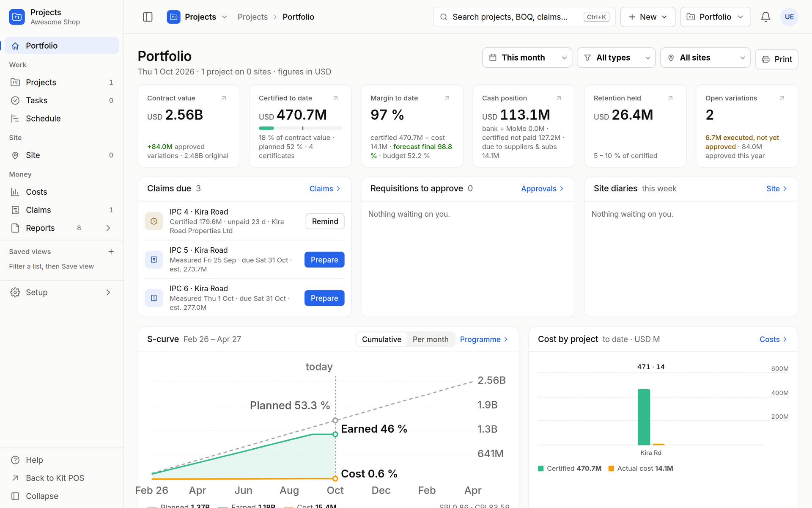This screenshot has height=508, width=812.
Task: Open Certified to date card arrow
Action: point(335,98)
